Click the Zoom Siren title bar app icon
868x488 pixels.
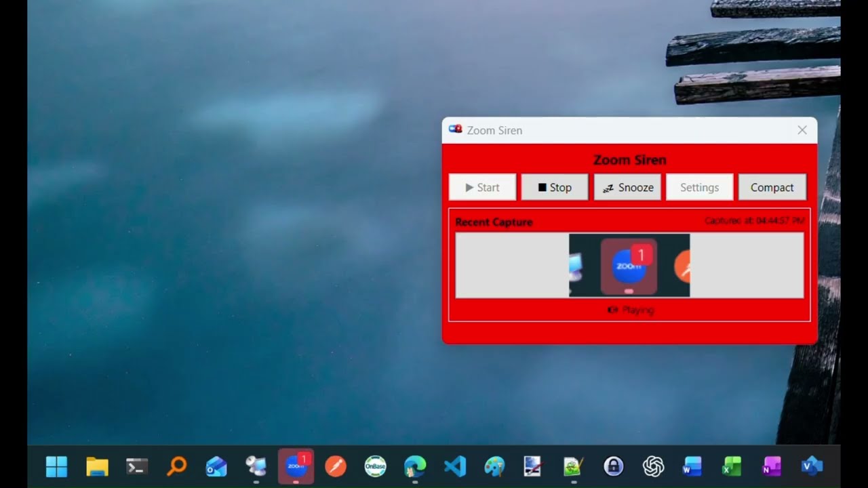[x=456, y=129]
